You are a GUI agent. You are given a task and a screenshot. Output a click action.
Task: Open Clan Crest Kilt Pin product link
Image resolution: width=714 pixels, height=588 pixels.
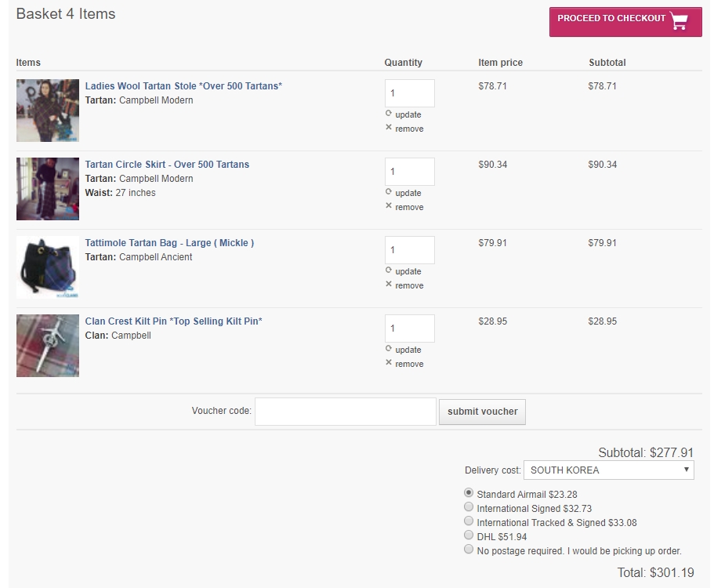coord(173,321)
